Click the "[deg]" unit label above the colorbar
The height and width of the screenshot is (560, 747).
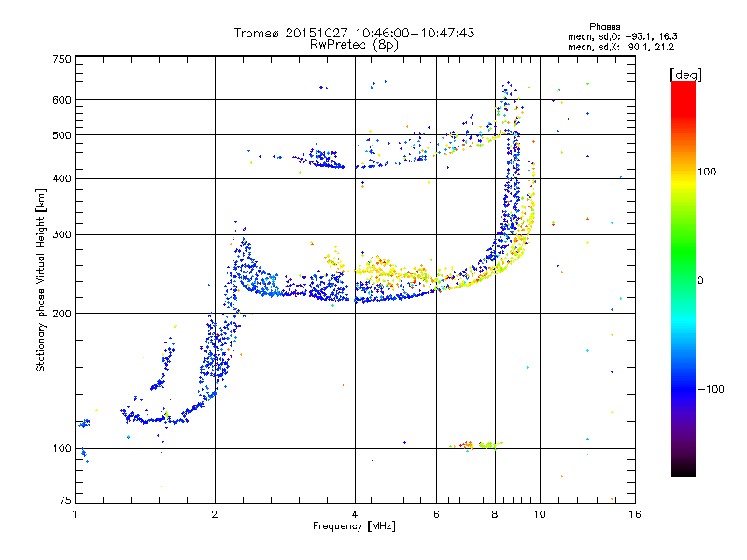(x=685, y=75)
